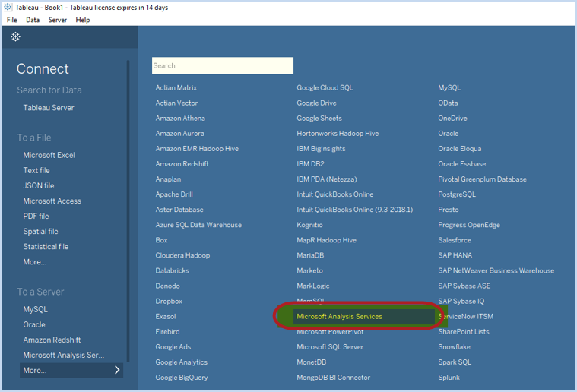Image resolution: width=577 pixels, height=392 pixels.
Task: Select Aster Database connector
Action: [x=179, y=210]
